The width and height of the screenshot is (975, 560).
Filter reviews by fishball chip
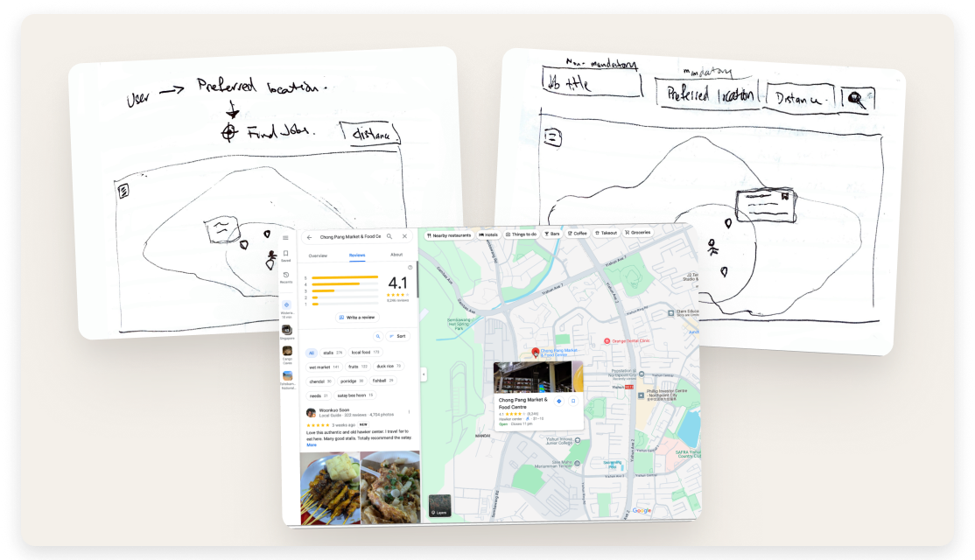(x=382, y=381)
